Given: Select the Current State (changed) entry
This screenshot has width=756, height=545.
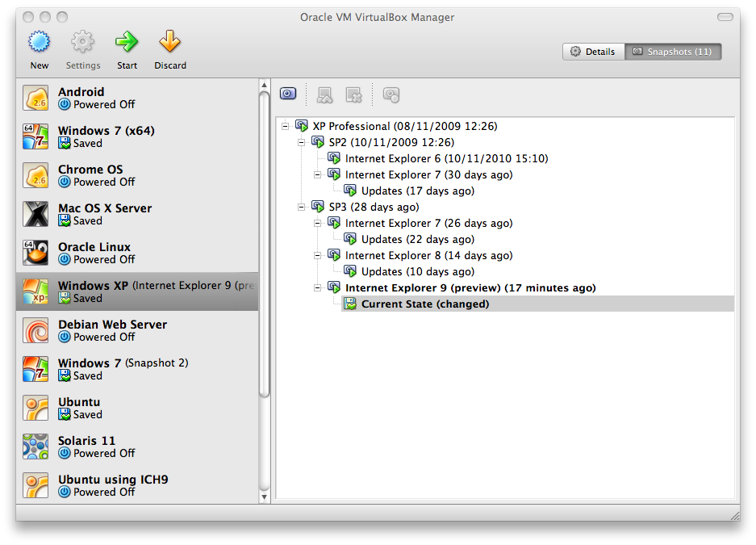Looking at the screenshot, I should (424, 304).
